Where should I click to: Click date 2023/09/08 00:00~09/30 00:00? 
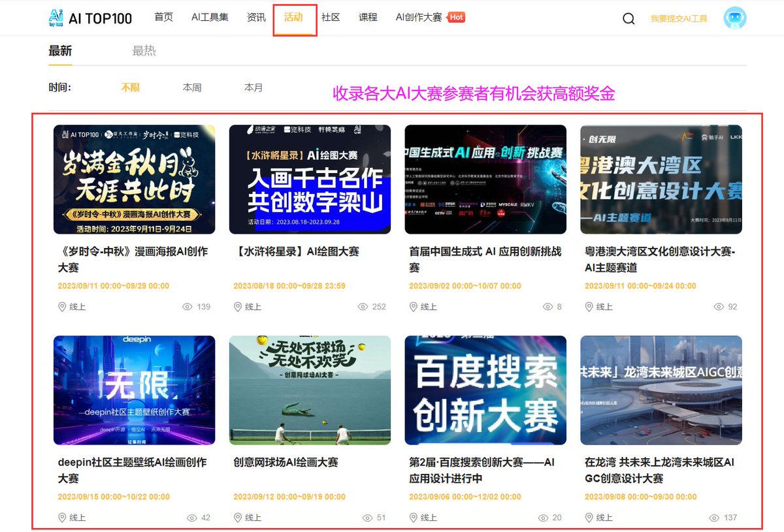pos(641,497)
